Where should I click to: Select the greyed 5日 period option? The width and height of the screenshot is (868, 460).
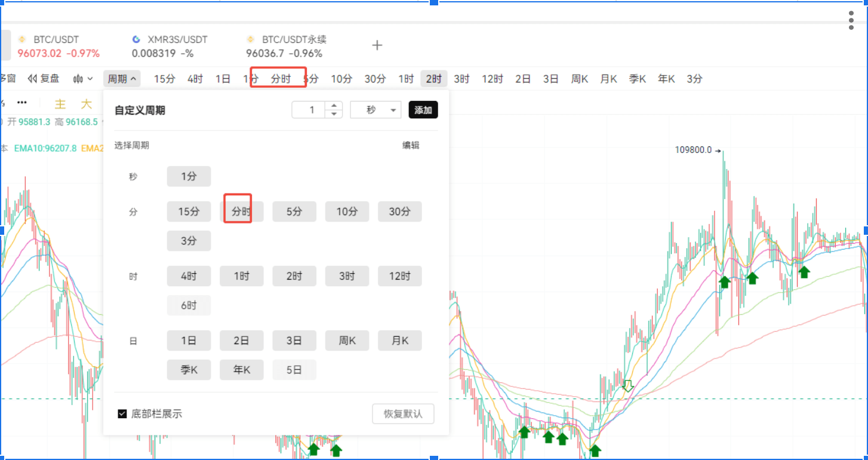[x=294, y=370]
